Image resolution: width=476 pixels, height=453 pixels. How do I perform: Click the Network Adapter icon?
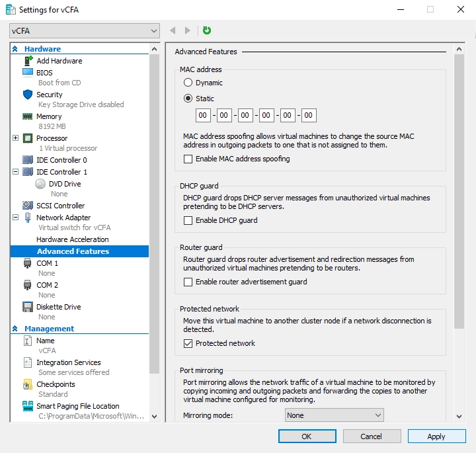(28, 218)
